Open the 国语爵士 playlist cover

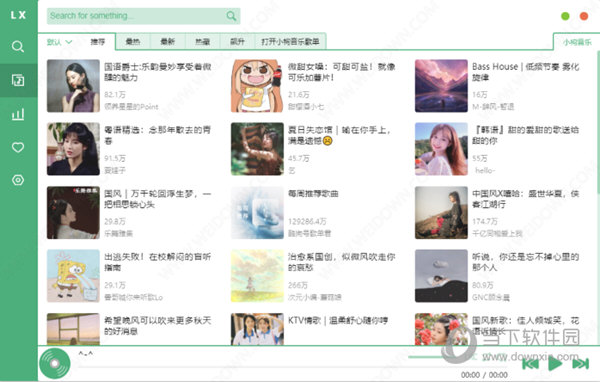(73, 86)
